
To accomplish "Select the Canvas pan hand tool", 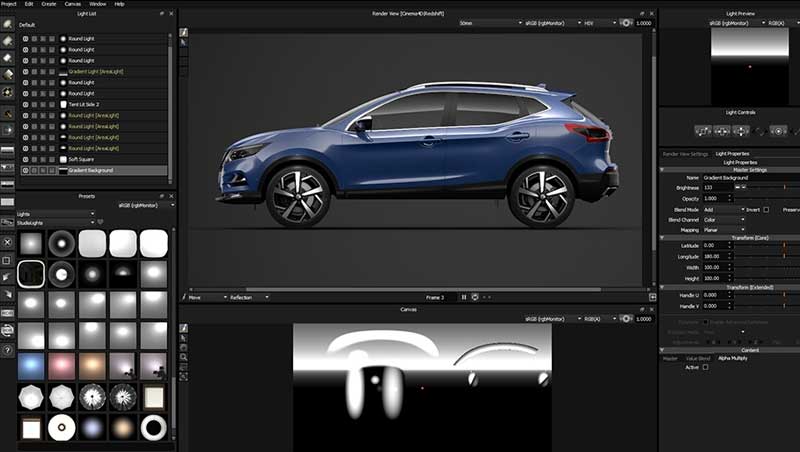I will 184,347.
